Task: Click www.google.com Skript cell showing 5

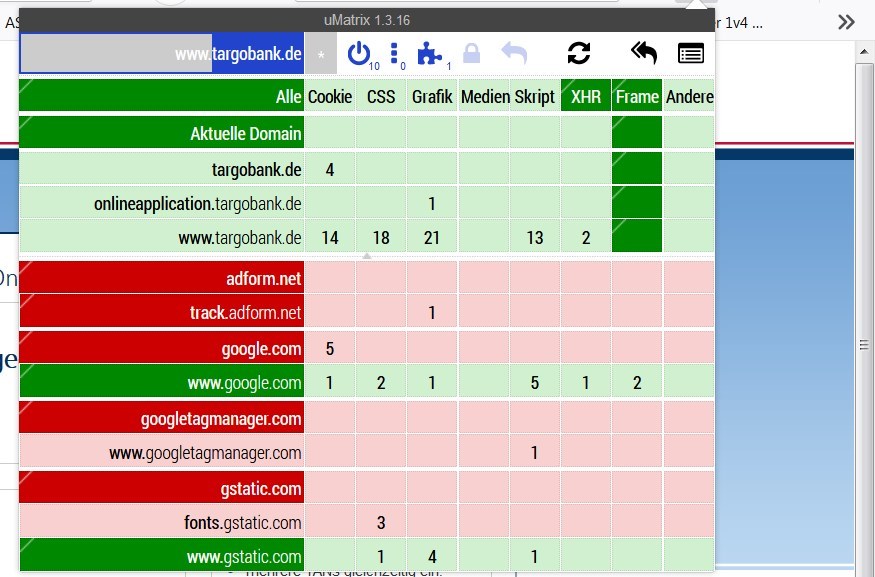Action: coord(535,382)
